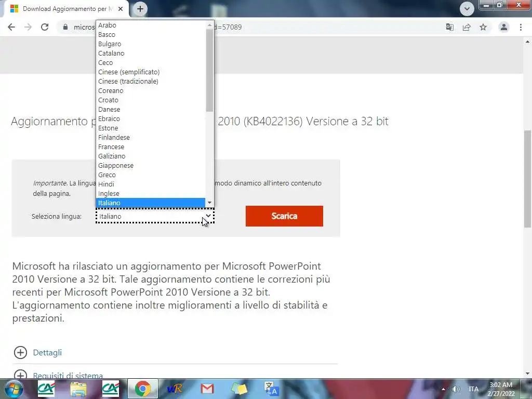
Task: Open the sticky notes taskbar icon
Action: point(239,389)
